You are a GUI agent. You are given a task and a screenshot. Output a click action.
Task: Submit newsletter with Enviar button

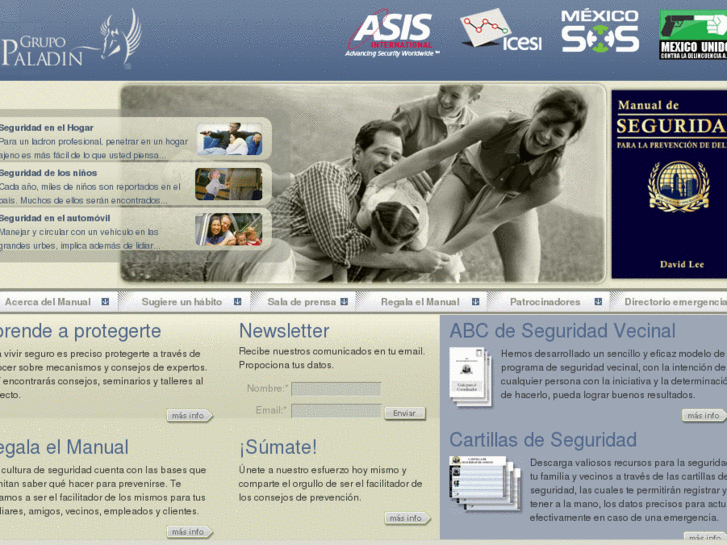tap(405, 413)
